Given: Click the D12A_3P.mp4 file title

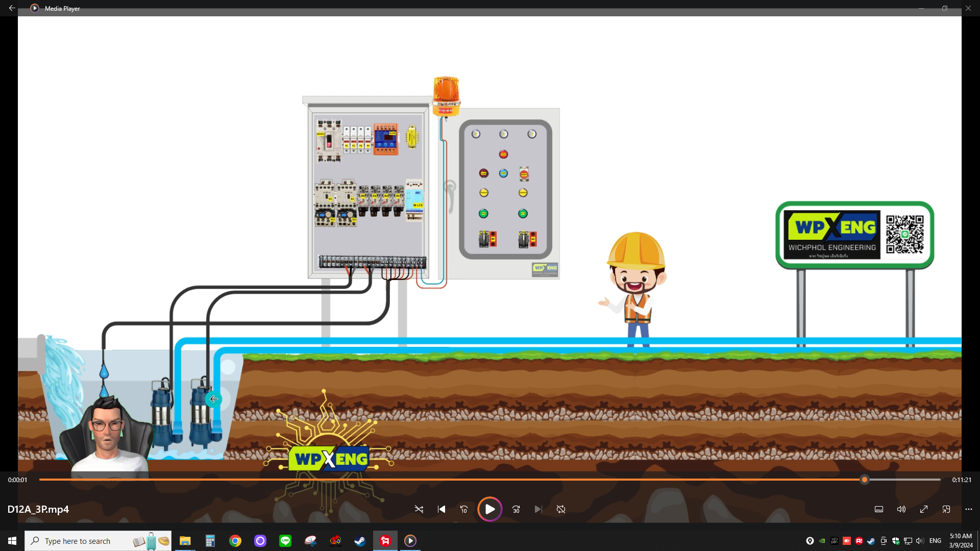Looking at the screenshot, I should (38, 509).
